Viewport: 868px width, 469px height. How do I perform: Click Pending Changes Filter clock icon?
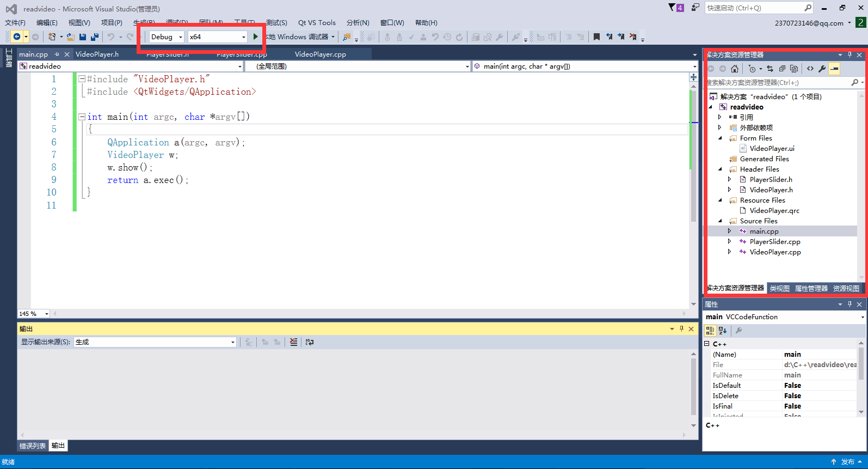pyautogui.click(x=752, y=69)
